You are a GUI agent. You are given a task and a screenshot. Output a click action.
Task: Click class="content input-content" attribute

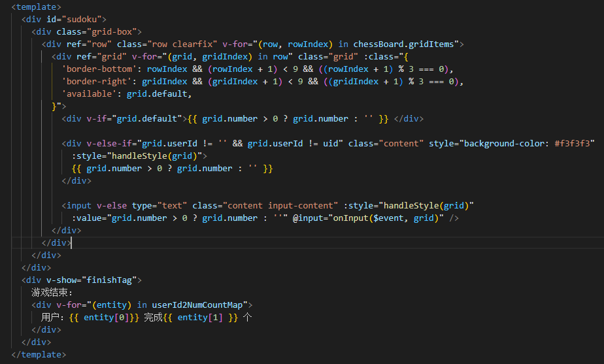click(265, 206)
